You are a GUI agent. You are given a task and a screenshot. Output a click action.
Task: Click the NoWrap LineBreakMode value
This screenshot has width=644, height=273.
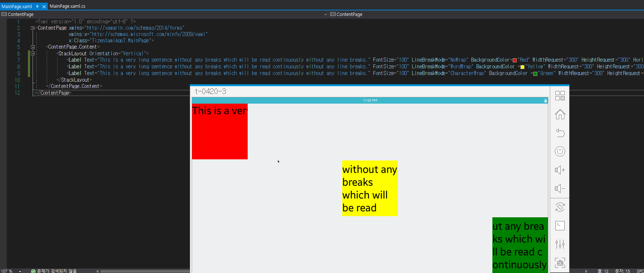(458, 60)
